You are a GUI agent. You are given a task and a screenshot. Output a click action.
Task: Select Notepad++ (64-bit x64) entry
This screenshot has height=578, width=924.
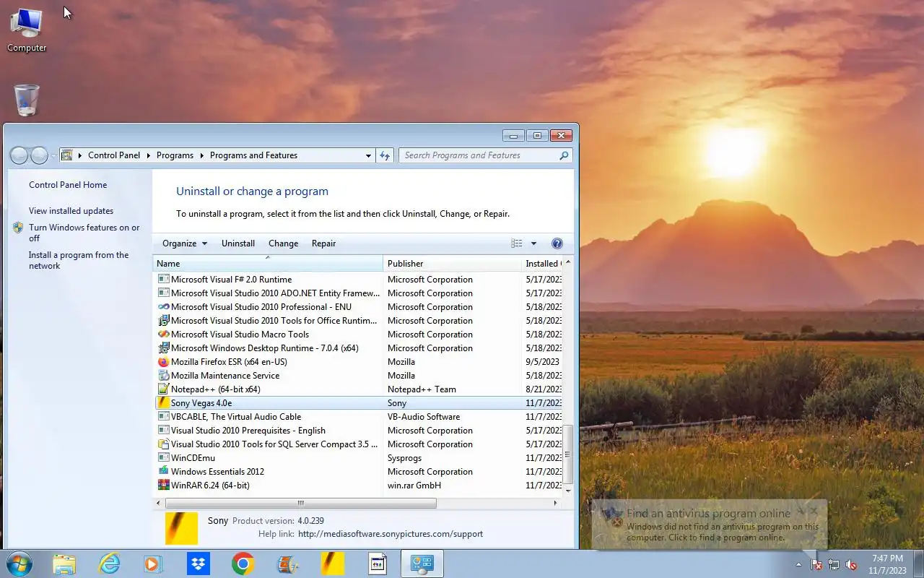359,389
